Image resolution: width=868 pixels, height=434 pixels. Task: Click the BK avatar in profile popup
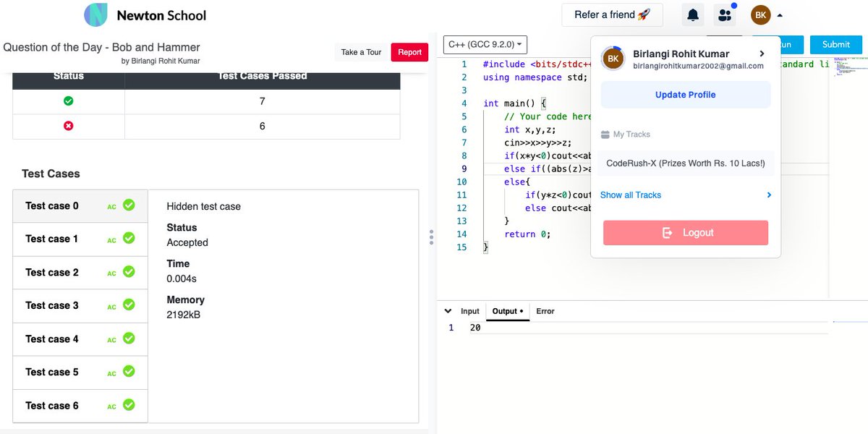(613, 59)
